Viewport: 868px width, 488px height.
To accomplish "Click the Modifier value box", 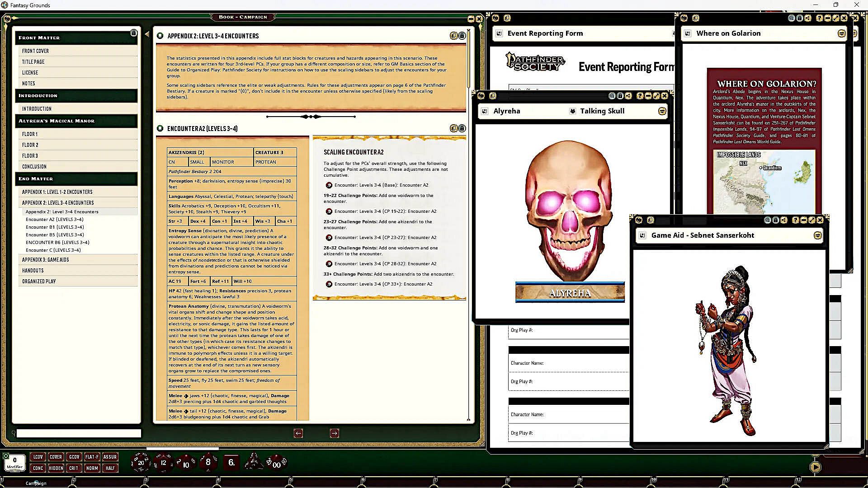I will point(14,462).
